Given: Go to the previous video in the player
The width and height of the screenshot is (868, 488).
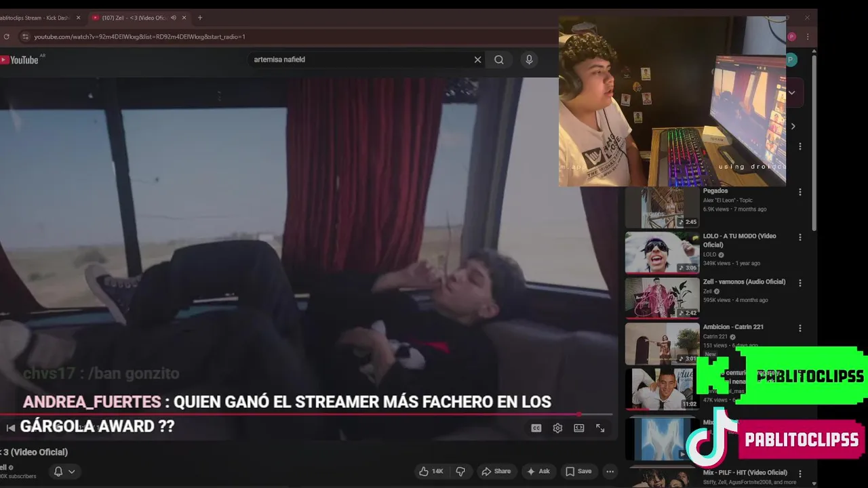Looking at the screenshot, I should (x=10, y=428).
